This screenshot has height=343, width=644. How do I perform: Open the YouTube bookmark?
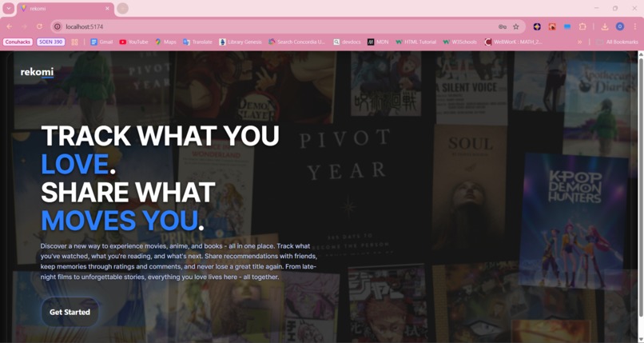click(134, 42)
